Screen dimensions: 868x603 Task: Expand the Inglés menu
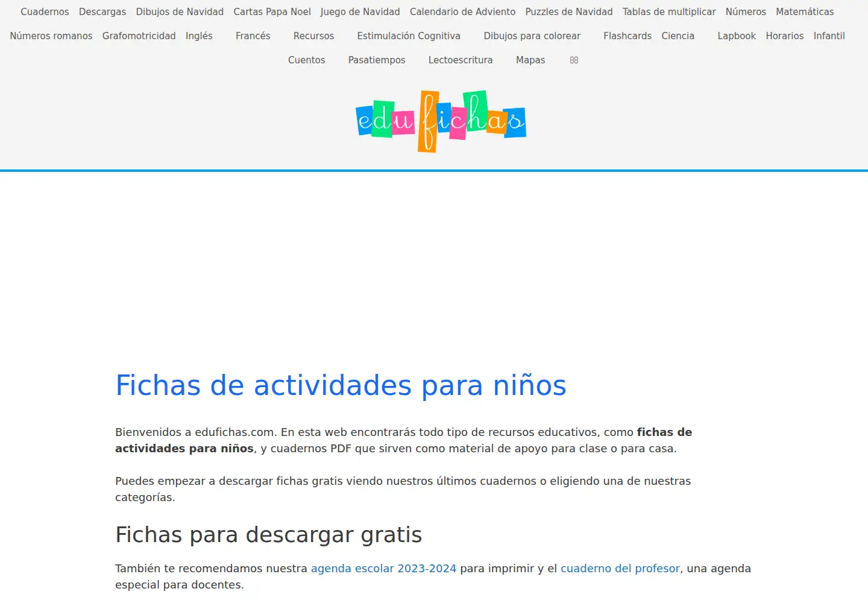[199, 36]
